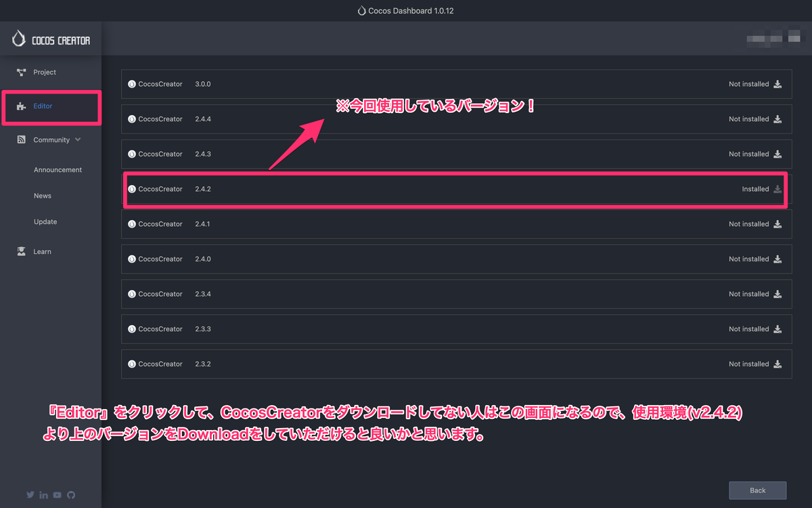Image resolution: width=812 pixels, height=508 pixels.
Task: Select the CocosCreator 2.3.4 version row
Action: [x=406, y=294]
